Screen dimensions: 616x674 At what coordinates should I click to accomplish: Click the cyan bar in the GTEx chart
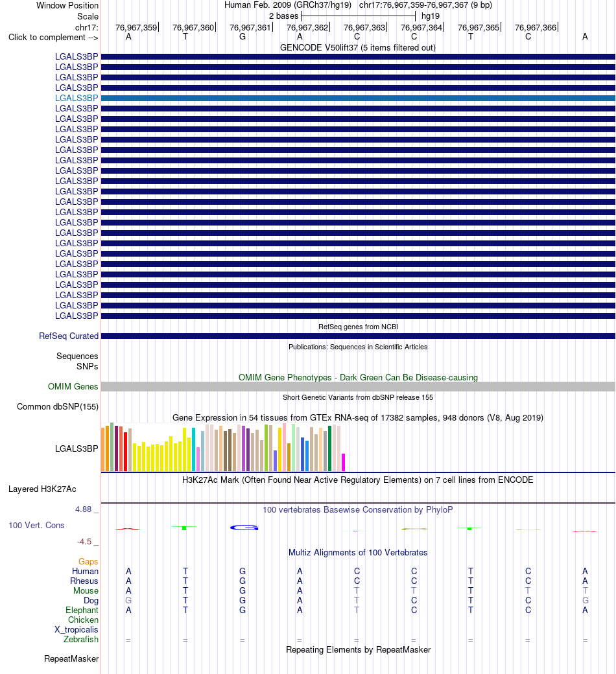tap(194, 450)
